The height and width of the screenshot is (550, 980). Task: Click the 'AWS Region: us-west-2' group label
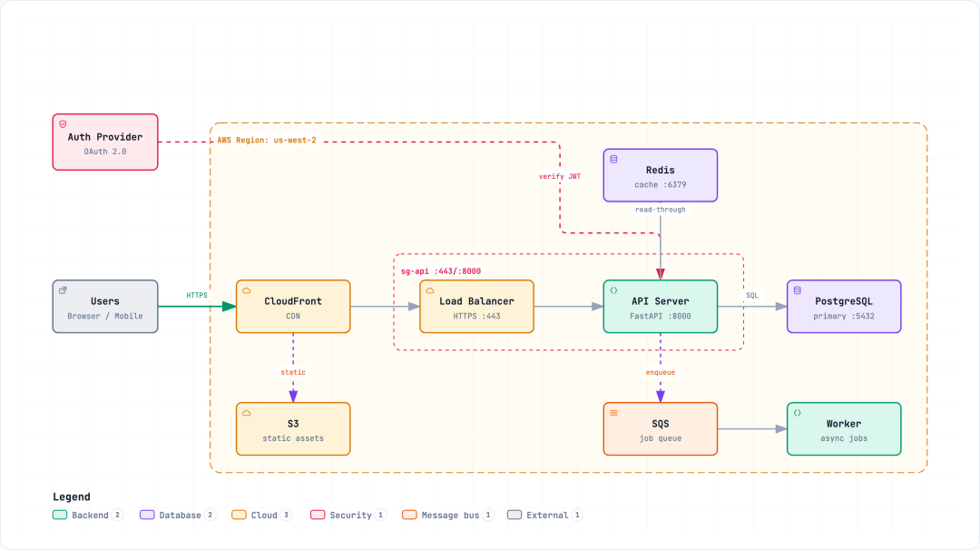pyautogui.click(x=267, y=140)
